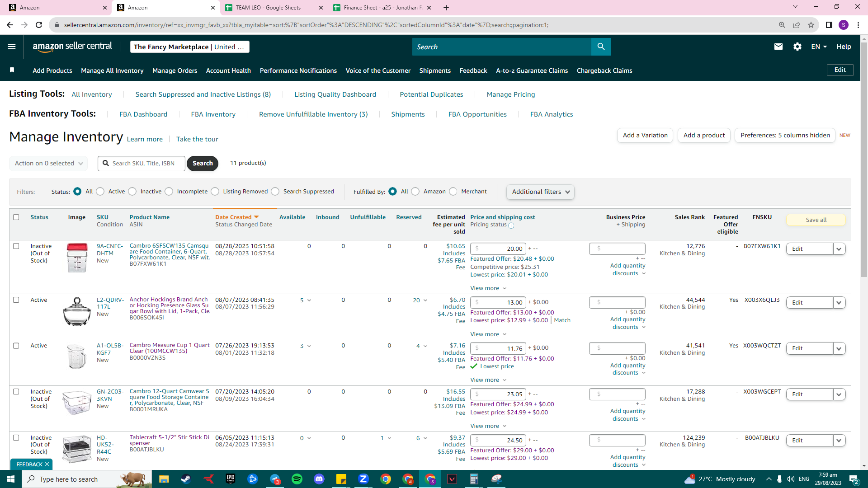Tick the select-all checkbox in table header

[x=16, y=217]
